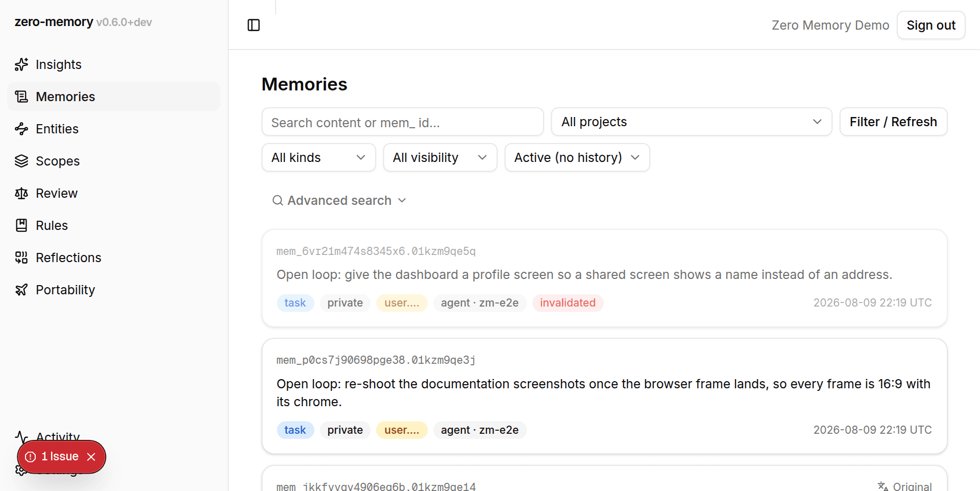Dismiss the 1 Issue badge
The image size is (980, 491).
(91, 457)
